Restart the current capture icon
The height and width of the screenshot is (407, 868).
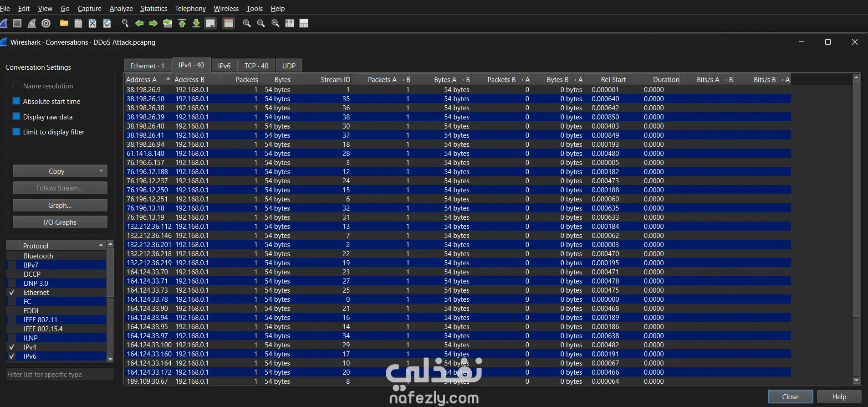click(x=32, y=23)
